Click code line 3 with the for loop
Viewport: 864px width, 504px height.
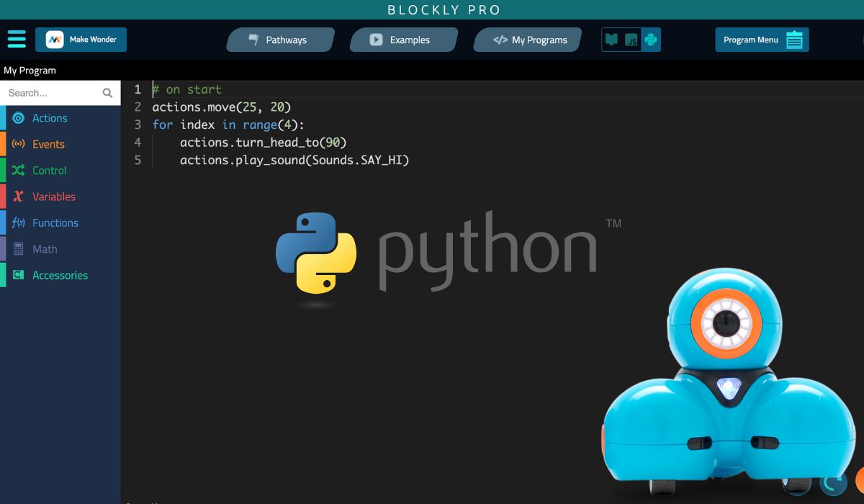(x=228, y=125)
